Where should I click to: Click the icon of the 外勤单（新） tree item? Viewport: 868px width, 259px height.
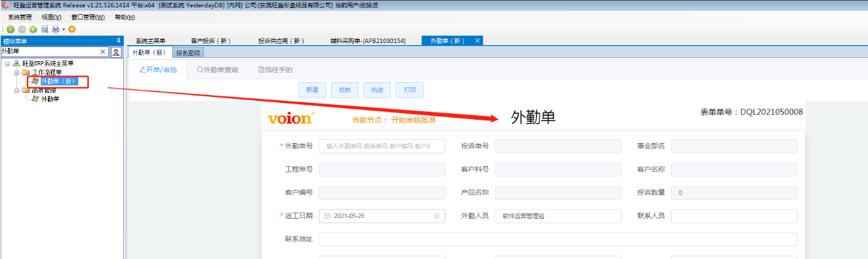pyautogui.click(x=35, y=81)
